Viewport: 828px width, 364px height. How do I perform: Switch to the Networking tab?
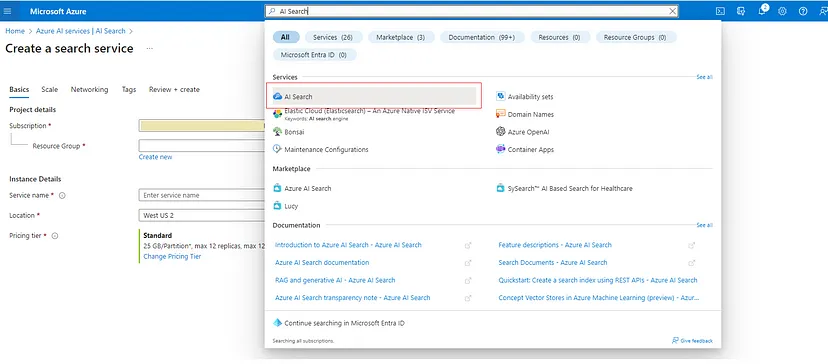click(x=89, y=90)
